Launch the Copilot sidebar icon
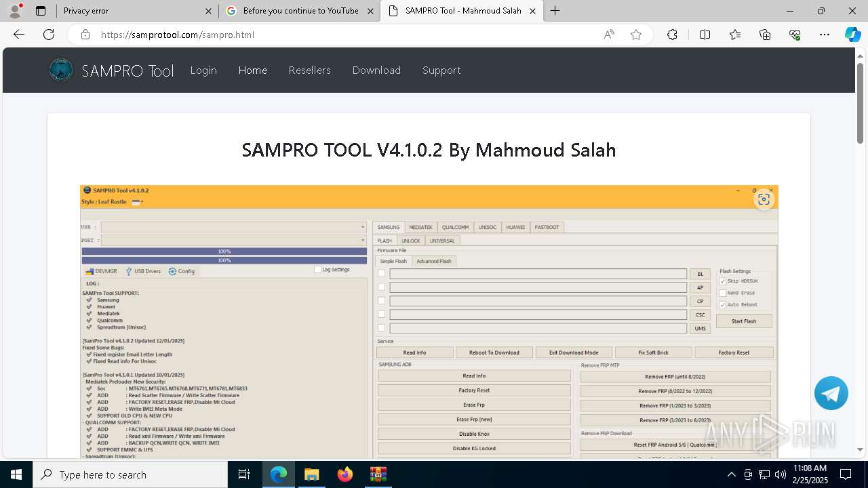 point(852,35)
